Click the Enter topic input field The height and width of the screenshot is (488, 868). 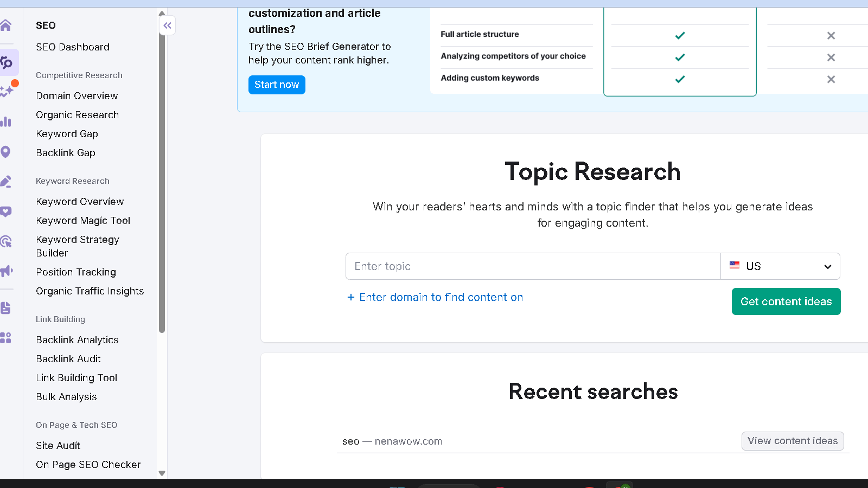click(x=533, y=266)
